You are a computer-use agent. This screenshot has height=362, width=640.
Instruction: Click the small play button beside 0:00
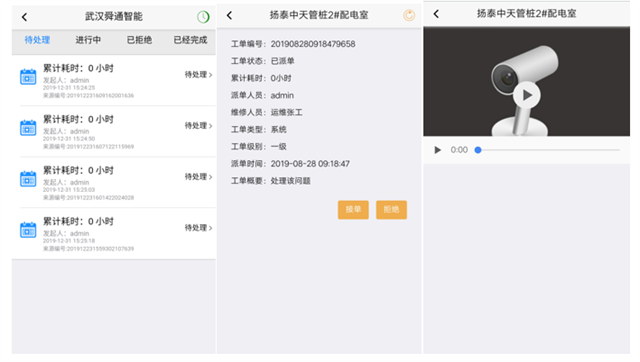[438, 150]
